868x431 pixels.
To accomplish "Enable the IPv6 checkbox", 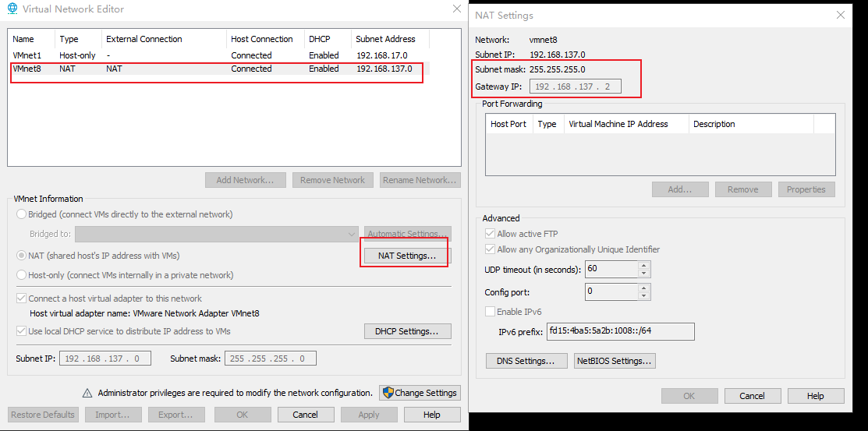I will (x=490, y=312).
